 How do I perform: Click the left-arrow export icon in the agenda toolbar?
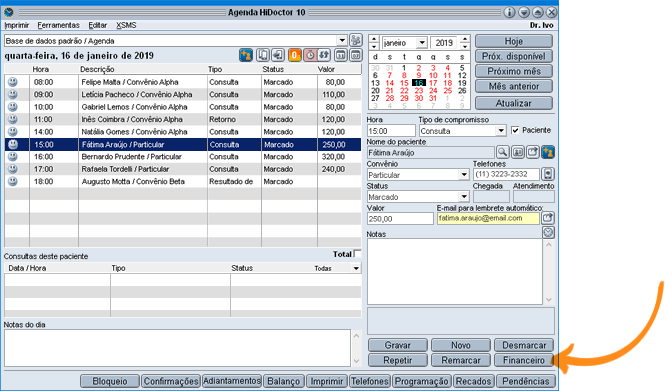278,55
